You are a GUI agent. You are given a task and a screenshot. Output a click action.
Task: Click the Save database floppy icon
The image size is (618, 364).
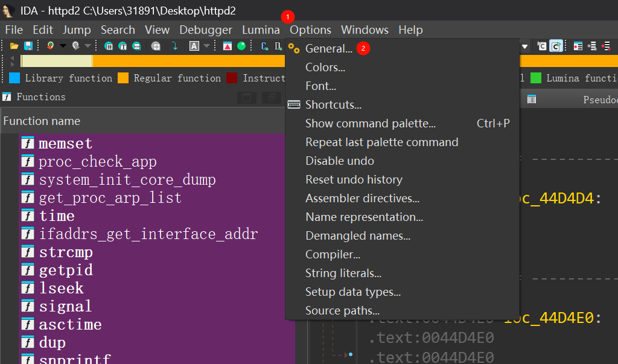28,46
